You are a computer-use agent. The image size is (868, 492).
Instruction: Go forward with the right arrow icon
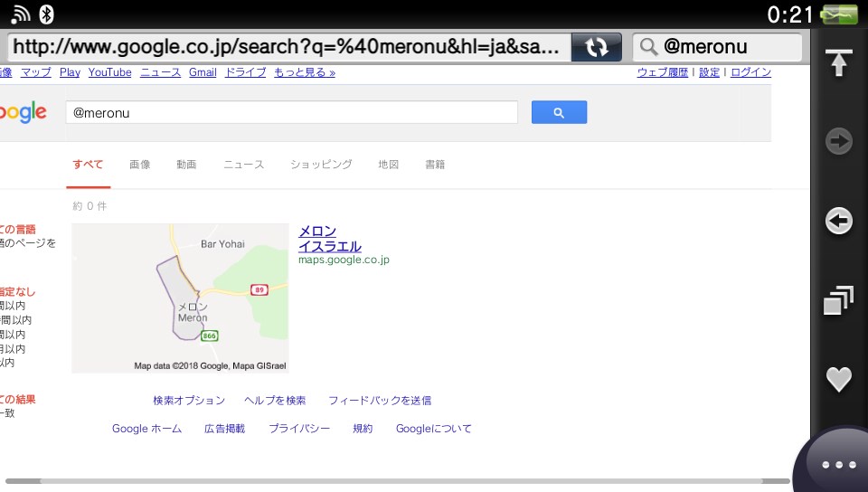(x=839, y=141)
